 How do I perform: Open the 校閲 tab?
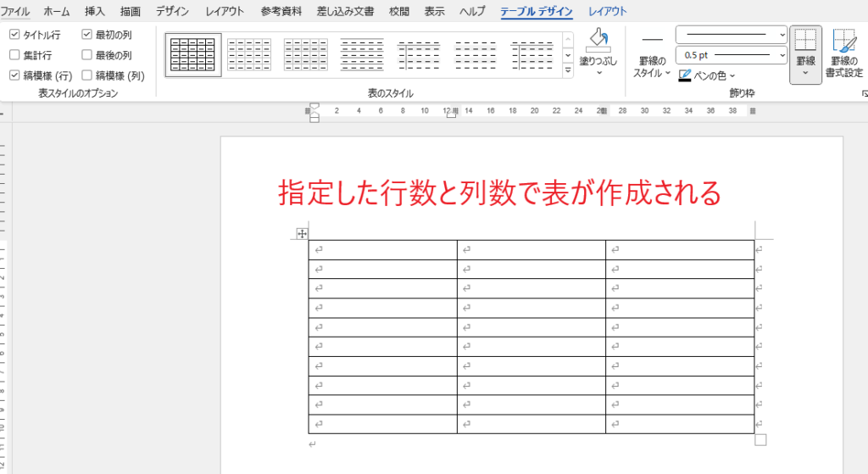(399, 11)
